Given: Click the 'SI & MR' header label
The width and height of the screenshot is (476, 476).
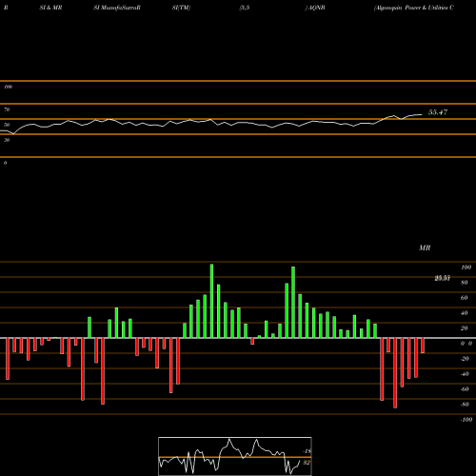Looking at the screenshot, I should [50, 8].
